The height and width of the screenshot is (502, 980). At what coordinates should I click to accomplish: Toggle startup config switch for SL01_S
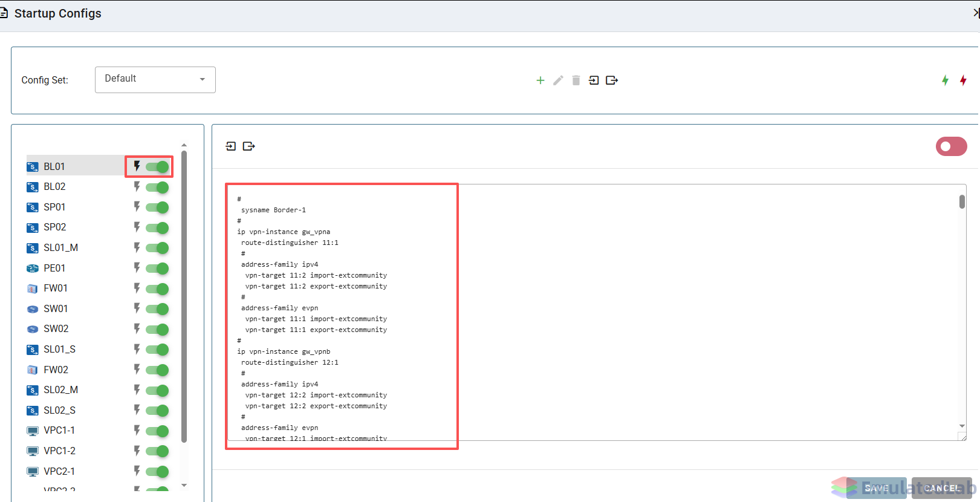[157, 350]
